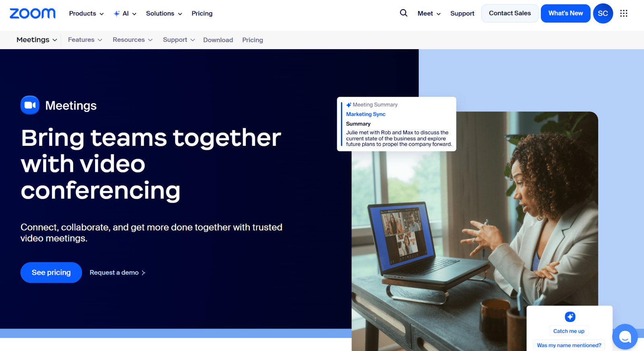Click the What's New button

[565, 13]
